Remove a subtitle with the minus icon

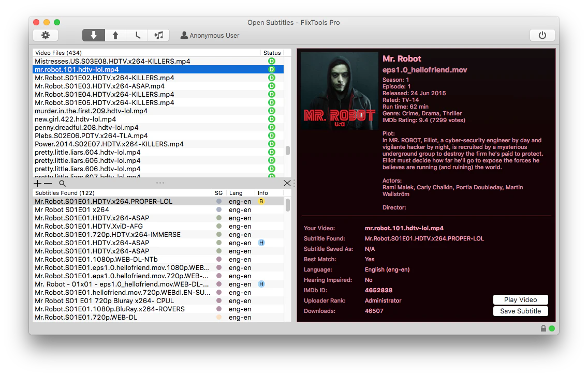(x=47, y=183)
